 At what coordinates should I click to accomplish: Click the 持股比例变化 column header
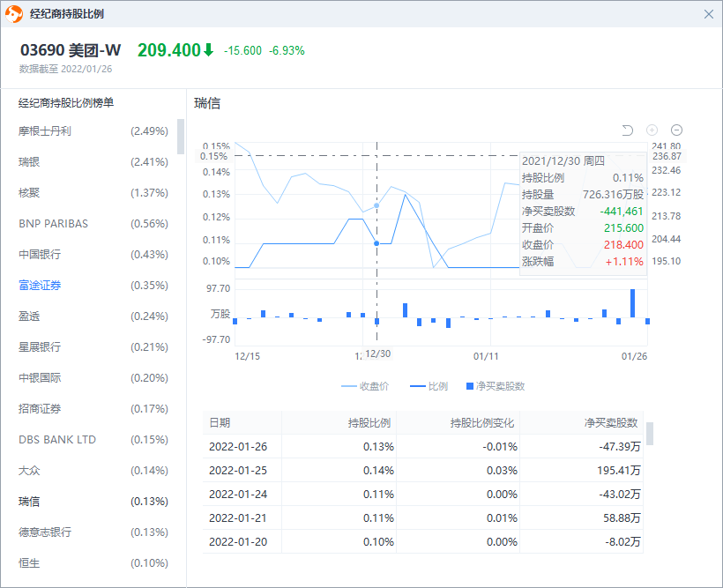click(x=481, y=423)
